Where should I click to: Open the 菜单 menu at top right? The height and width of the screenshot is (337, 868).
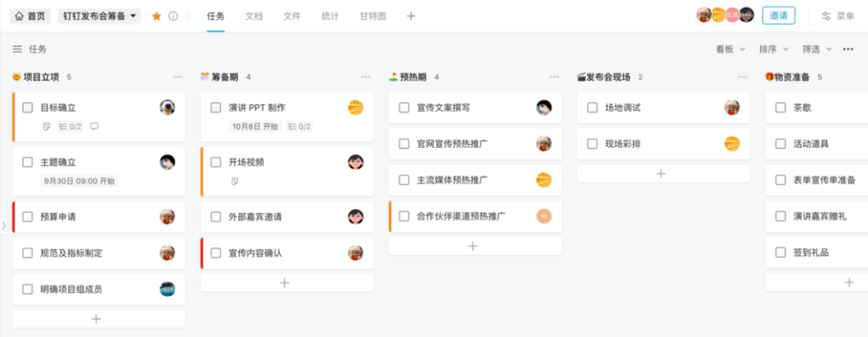coord(838,16)
